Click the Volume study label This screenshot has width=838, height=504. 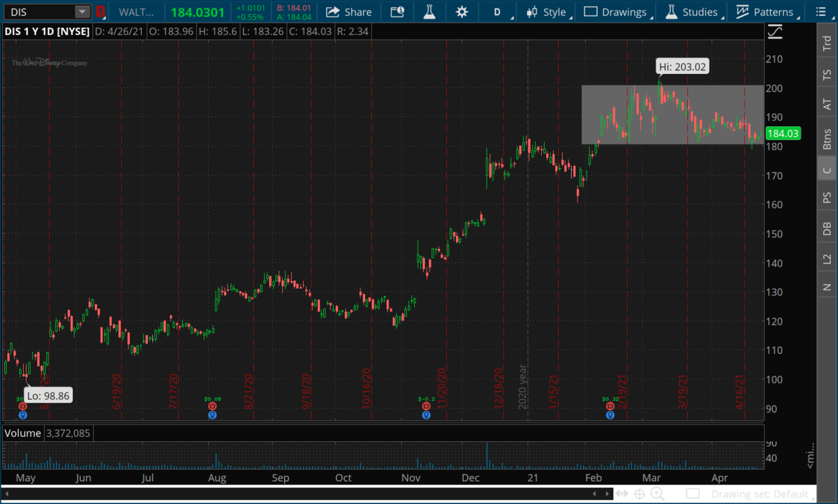(22, 433)
